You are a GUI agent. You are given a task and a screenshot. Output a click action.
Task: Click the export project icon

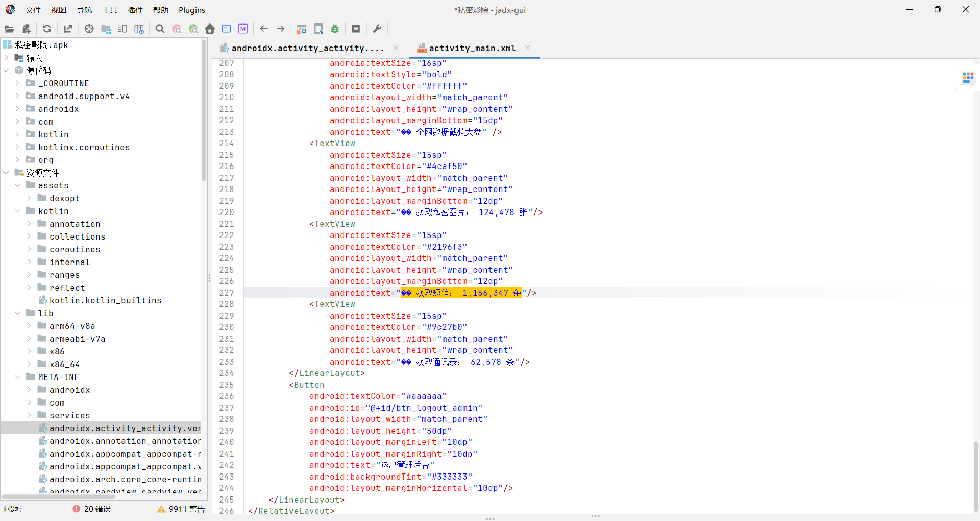pyautogui.click(x=68, y=29)
